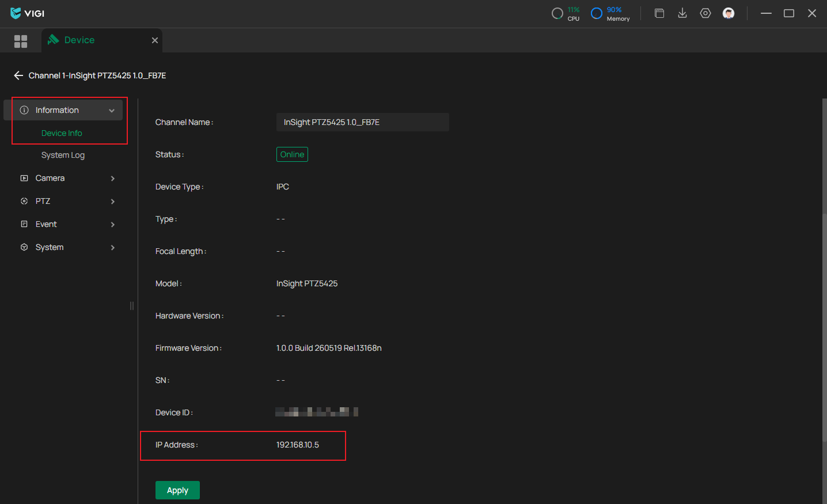Open System Log page
The width and height of the screenshot is (827, 504).
pos(63,155)
